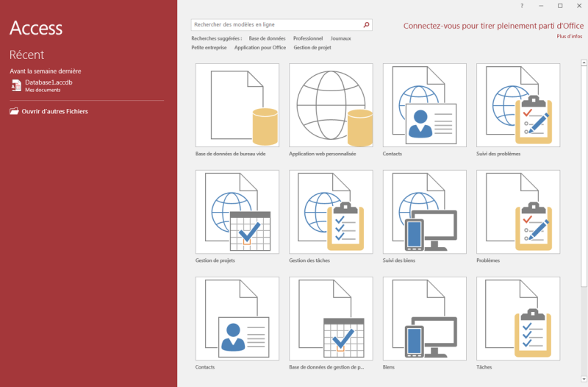Open the Suivi des problèmes template
Image resolution: width=588 pixels, height=387 pixels.
(x=518, y=105)
